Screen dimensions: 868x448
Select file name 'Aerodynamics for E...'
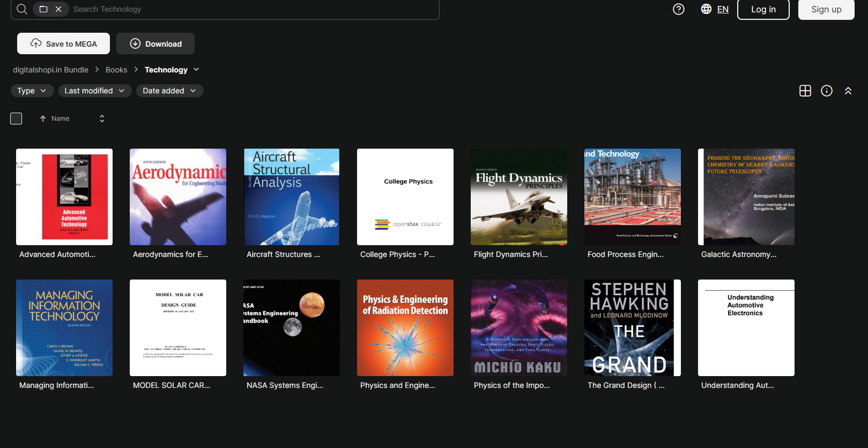click(x=170, y=254)
